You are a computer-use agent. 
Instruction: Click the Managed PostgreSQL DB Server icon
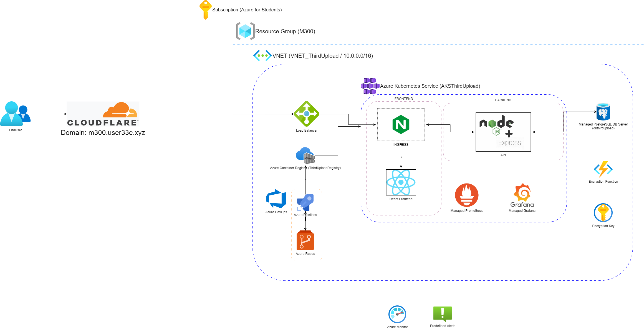tap(603, 112)
